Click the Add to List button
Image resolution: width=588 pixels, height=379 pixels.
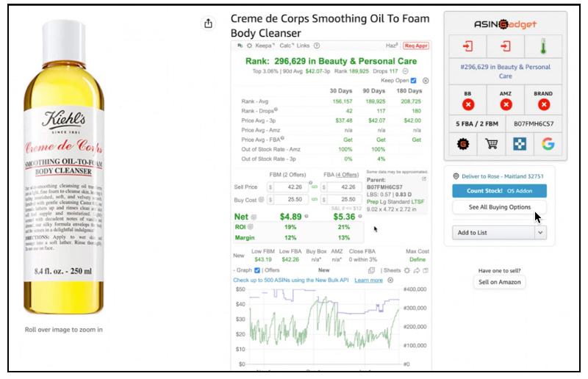493,233
